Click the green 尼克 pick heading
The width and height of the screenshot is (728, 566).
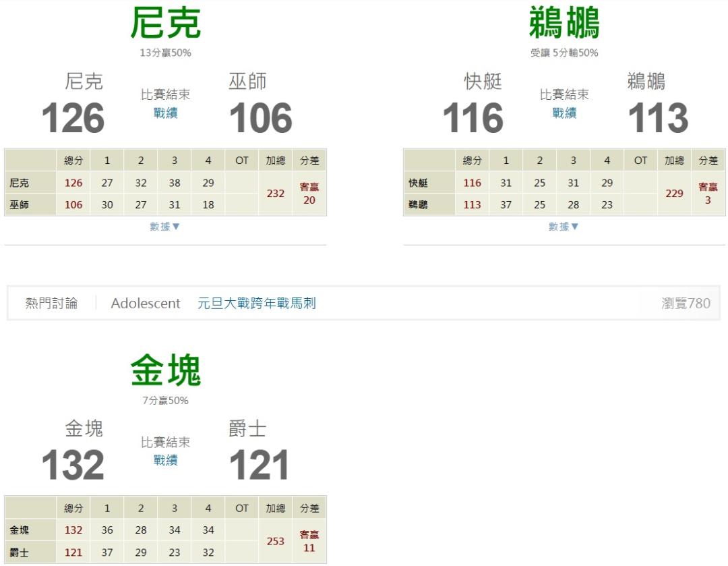pos(165,23)
